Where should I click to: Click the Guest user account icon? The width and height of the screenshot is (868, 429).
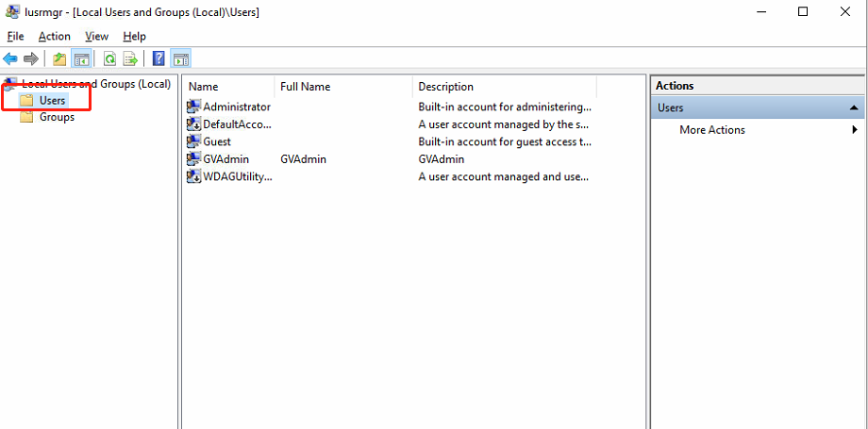pyautogui.click(x=193, y=141)
